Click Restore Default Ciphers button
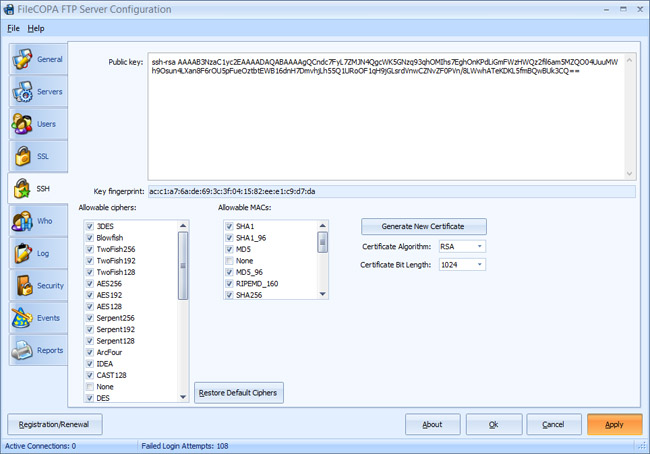This screenshot has width=650, height=454. pos(239,393)
